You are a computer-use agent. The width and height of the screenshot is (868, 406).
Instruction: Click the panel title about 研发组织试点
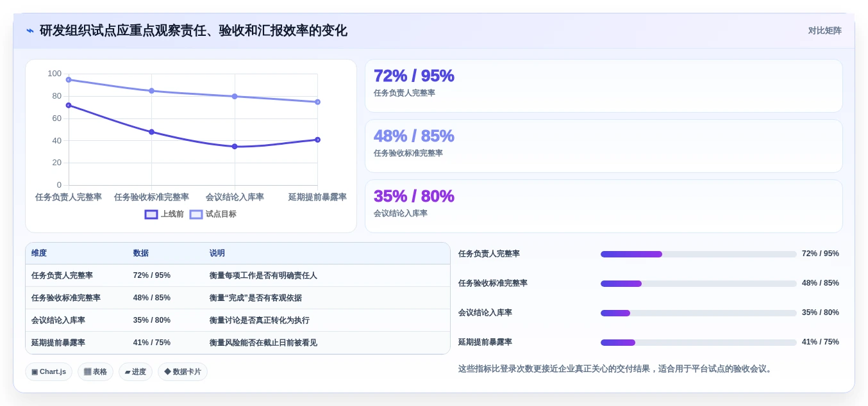(x=194, y=31)
